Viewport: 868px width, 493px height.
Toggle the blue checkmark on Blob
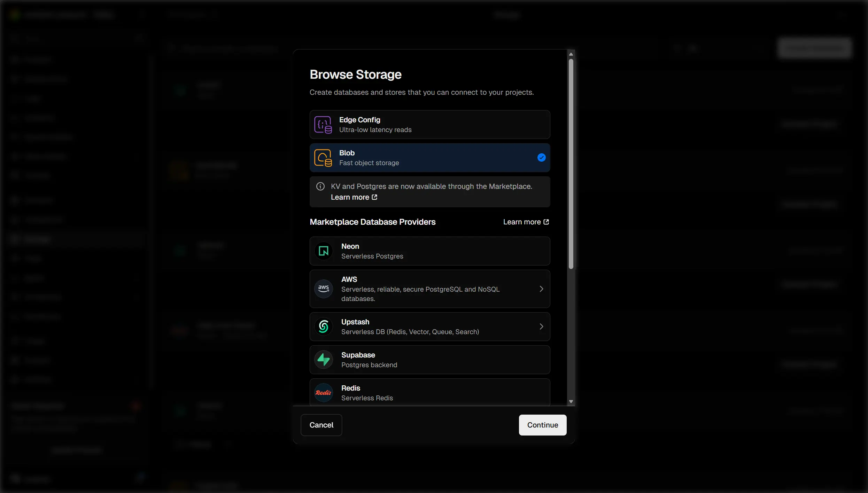click(x=541, y=157)
